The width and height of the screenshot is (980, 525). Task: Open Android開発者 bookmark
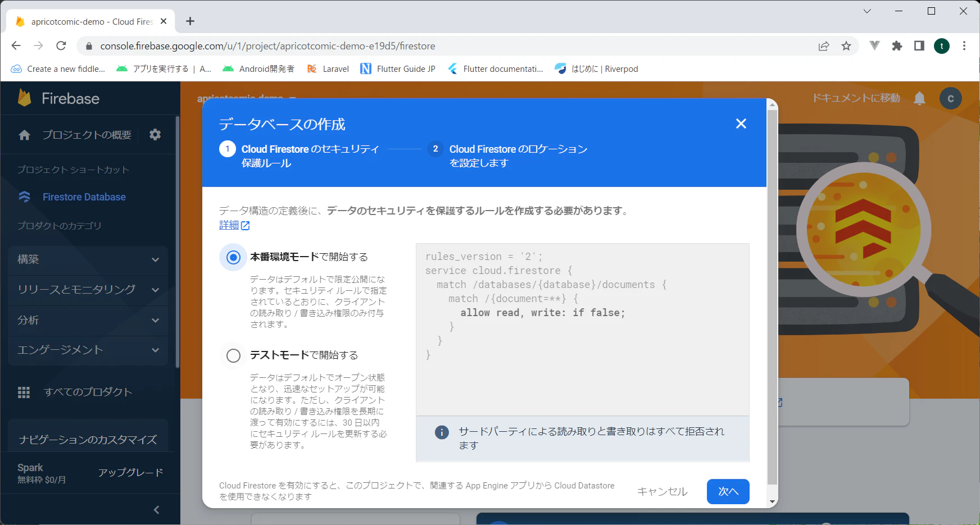(x=258, y=69)
